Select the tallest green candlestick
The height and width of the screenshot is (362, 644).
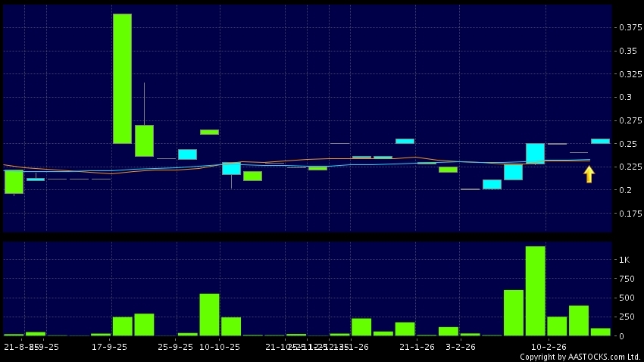[x=122, y=79]
